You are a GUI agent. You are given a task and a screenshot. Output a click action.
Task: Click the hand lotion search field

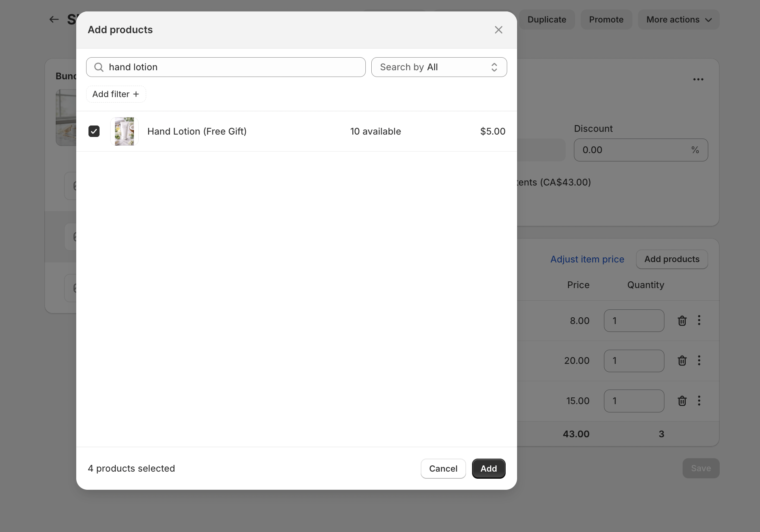[233, 67]
